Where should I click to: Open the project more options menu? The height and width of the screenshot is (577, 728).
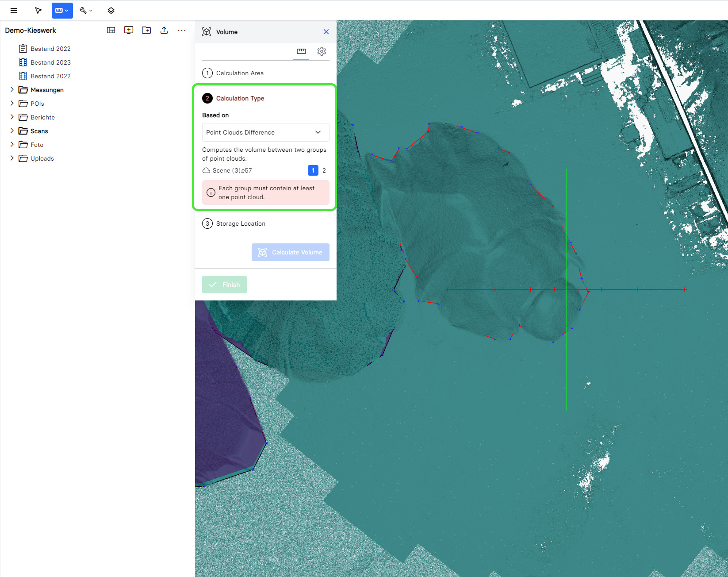182,30
